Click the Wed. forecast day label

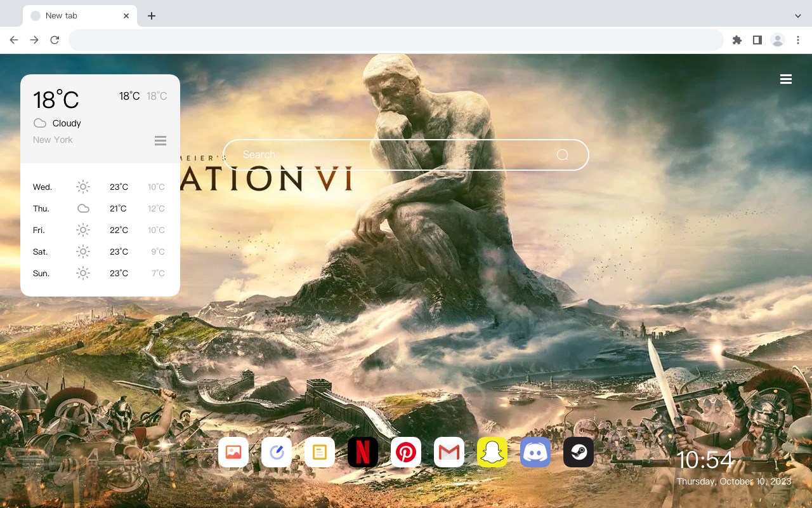click(43, 187)
